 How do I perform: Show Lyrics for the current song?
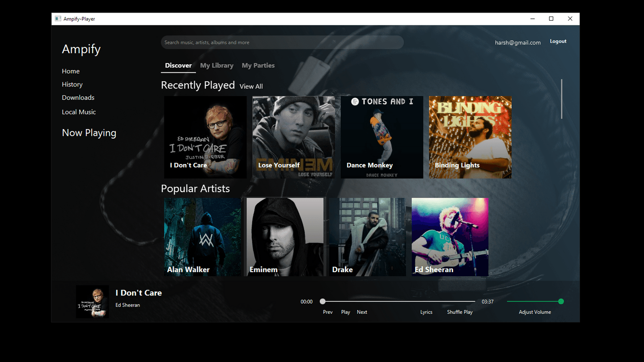(426, 312)
